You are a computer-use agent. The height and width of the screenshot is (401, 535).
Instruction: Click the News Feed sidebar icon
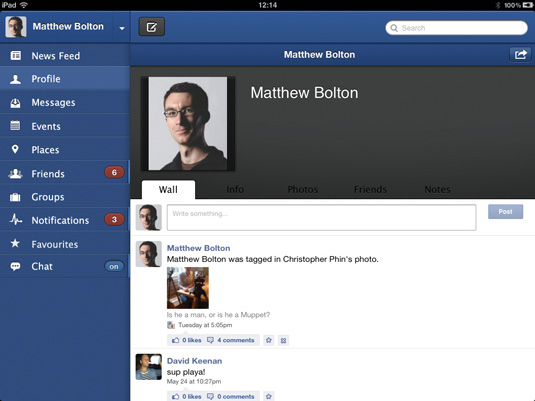16,55
